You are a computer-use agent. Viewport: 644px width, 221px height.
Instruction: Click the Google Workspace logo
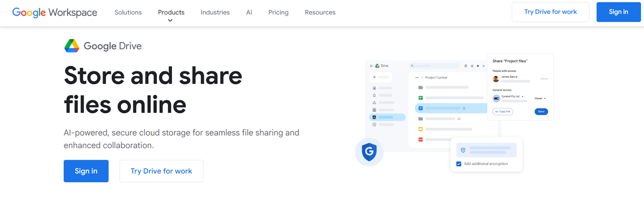tap(55, 12)
